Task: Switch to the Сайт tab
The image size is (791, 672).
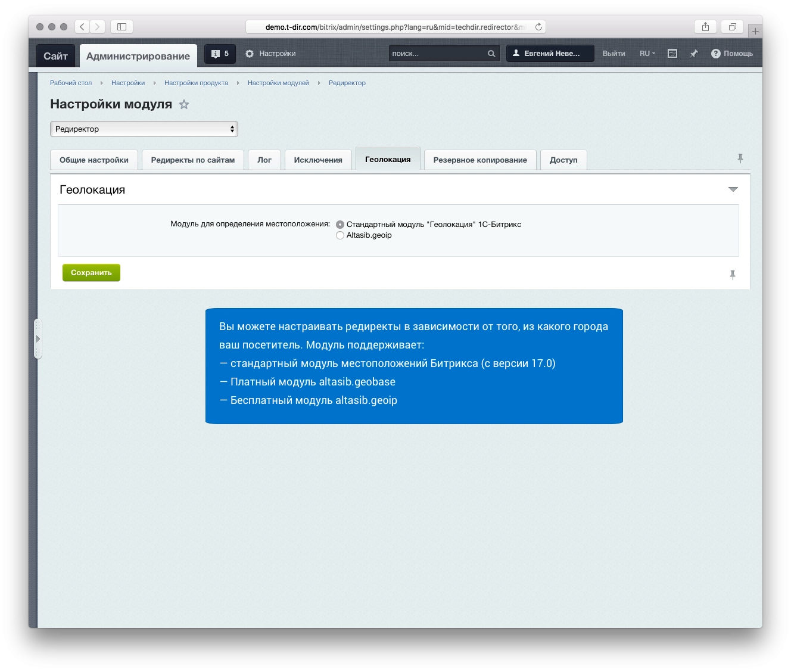Action: click(x=55, y=56)
